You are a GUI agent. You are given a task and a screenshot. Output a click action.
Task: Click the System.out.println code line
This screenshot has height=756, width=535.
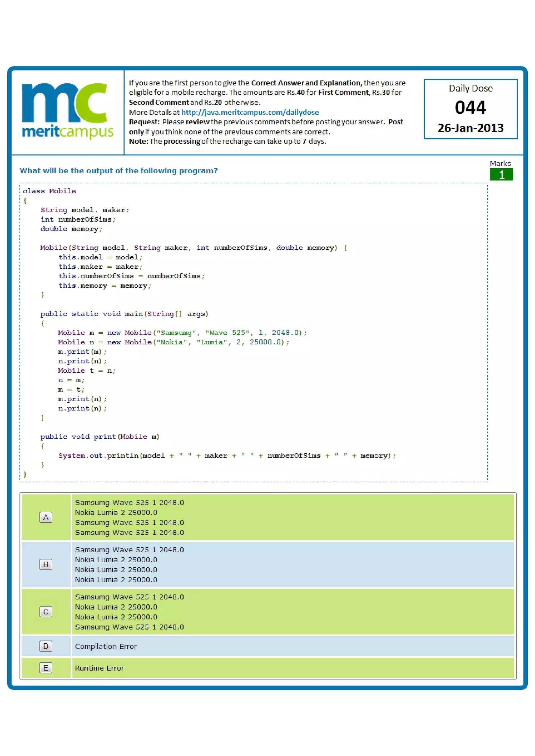[x=227, y=455]
